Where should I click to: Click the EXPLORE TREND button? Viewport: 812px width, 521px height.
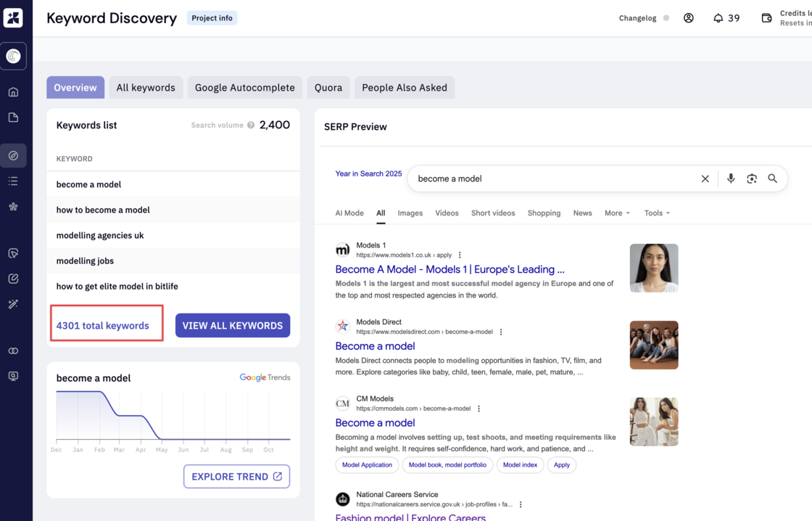click(236, 477)
